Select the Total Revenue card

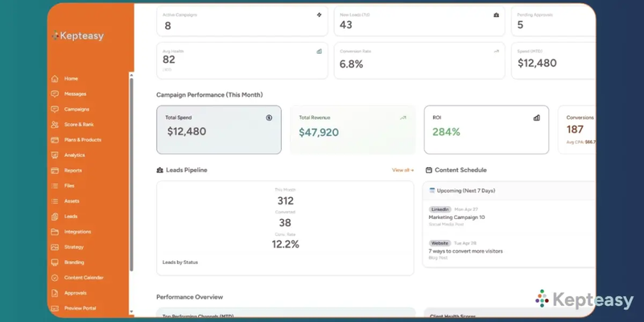(353, 130)
